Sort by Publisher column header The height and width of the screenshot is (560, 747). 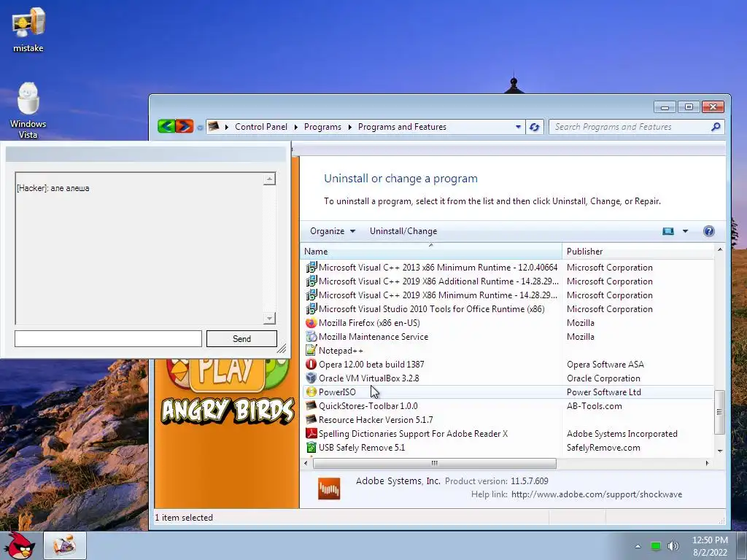[x=638, y=251]
